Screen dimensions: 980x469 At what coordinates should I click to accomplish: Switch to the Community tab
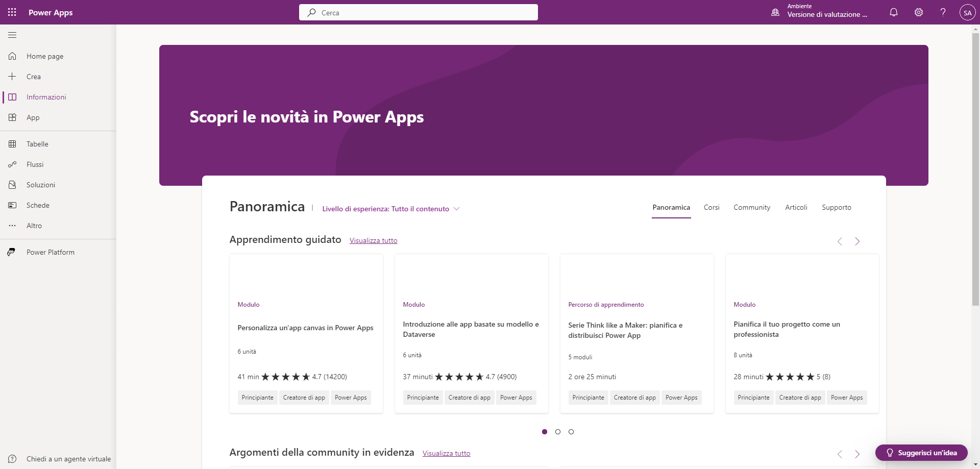tap(752, 208)
